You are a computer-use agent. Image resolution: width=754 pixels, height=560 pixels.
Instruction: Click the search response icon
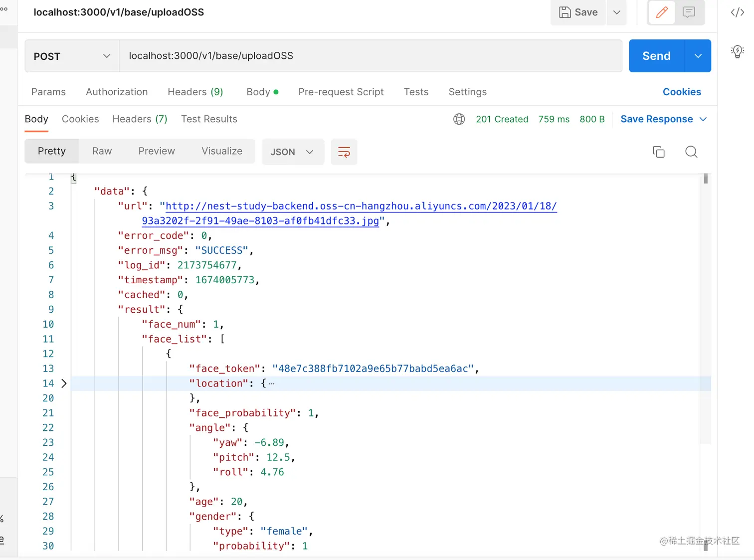click(x=691, y=152)
